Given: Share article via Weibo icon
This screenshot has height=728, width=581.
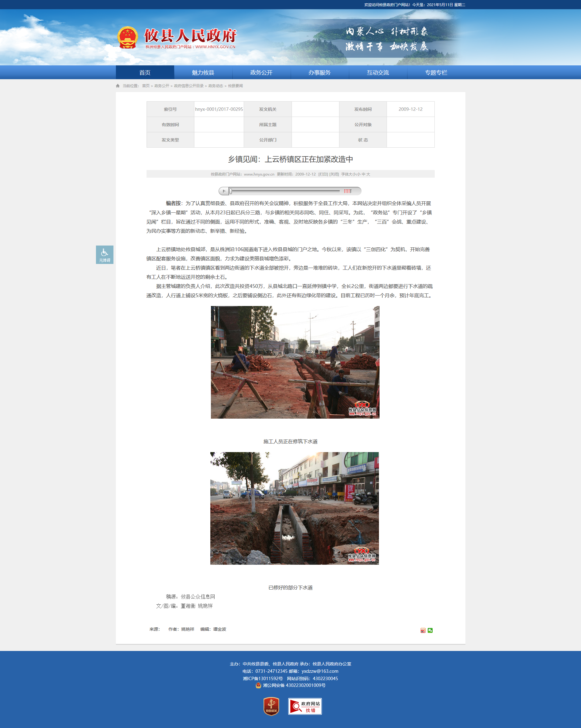Looking at the screenshot, I should (423, 630).
